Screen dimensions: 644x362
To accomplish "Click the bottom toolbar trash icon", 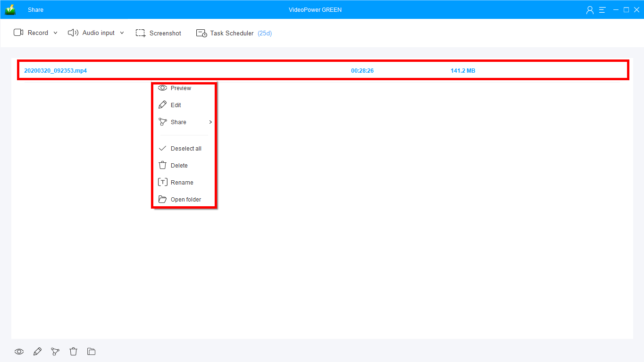I will point(73,352).
